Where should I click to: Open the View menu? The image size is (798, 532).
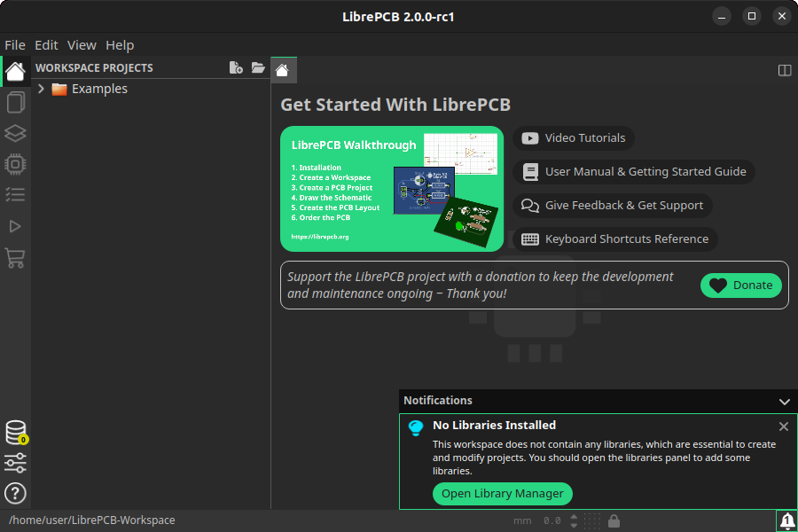coord(82,45)
